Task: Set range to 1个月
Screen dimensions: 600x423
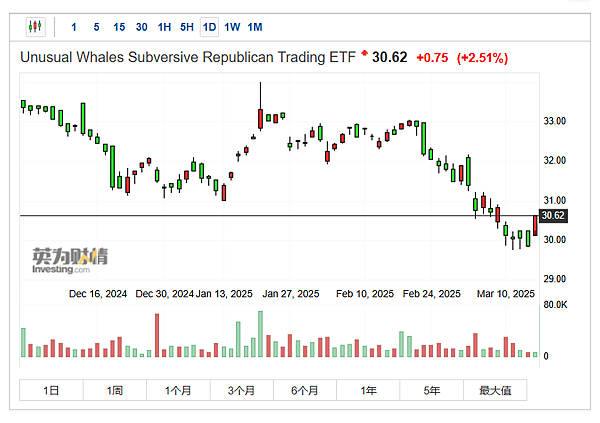Action: point(178,390)
